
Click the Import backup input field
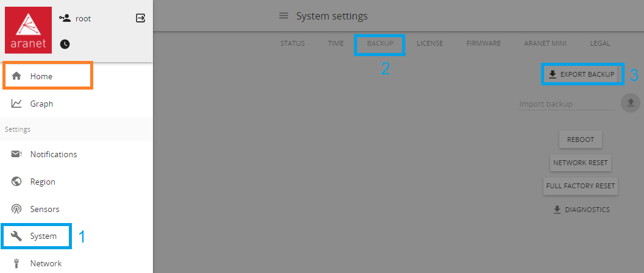pos(567,104)
